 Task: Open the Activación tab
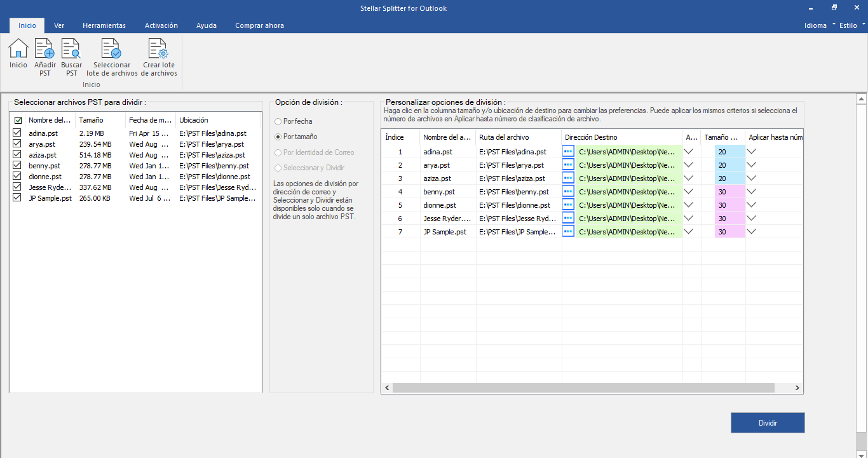tap(161, 25)
